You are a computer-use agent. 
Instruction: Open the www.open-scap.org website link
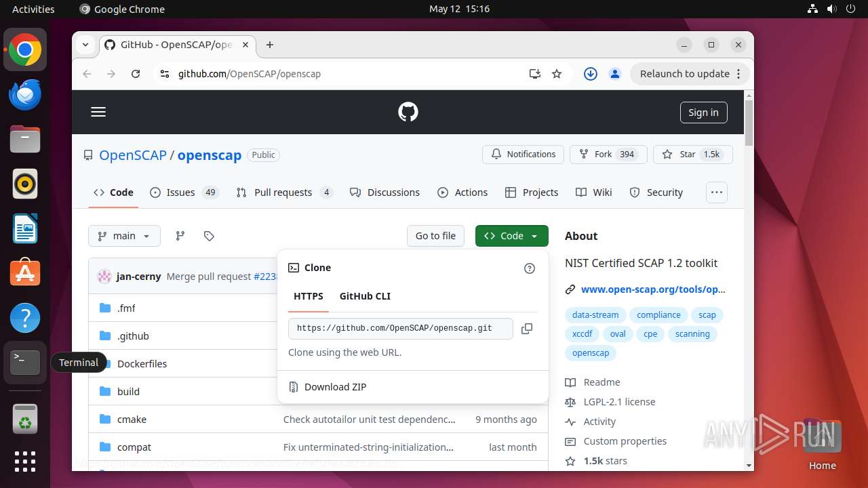653,289
